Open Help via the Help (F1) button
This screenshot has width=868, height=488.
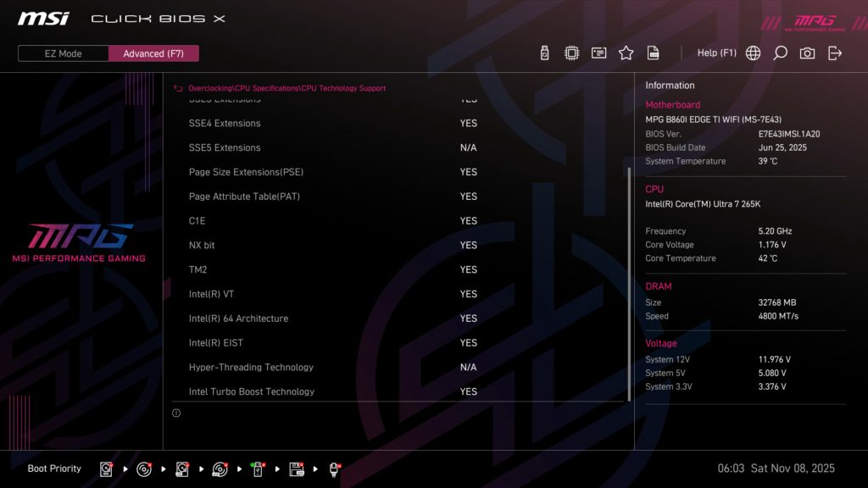717,52
